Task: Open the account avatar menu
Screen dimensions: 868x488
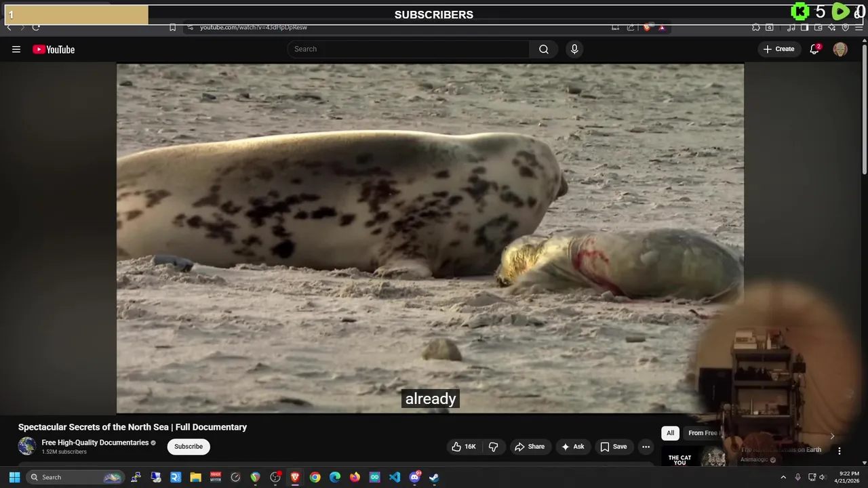Action: [840, 49]
